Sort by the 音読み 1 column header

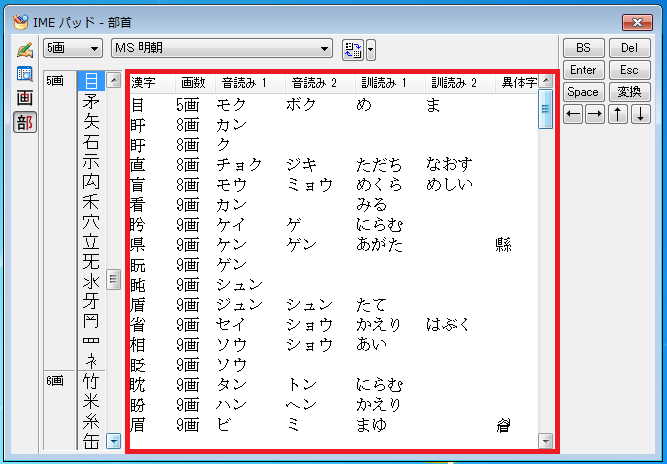pos(250,83)
